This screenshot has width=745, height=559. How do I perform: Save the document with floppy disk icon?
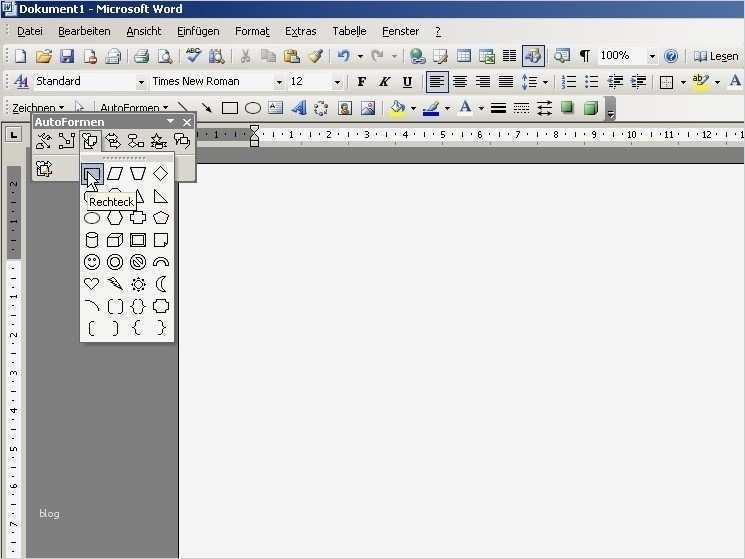[67, 56]
